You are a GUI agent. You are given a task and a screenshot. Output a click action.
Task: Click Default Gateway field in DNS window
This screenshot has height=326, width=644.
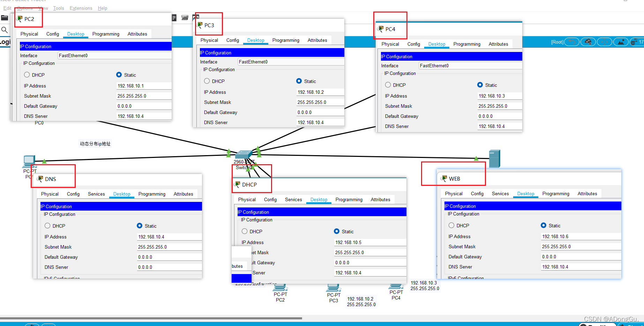(x=170, y=257)
